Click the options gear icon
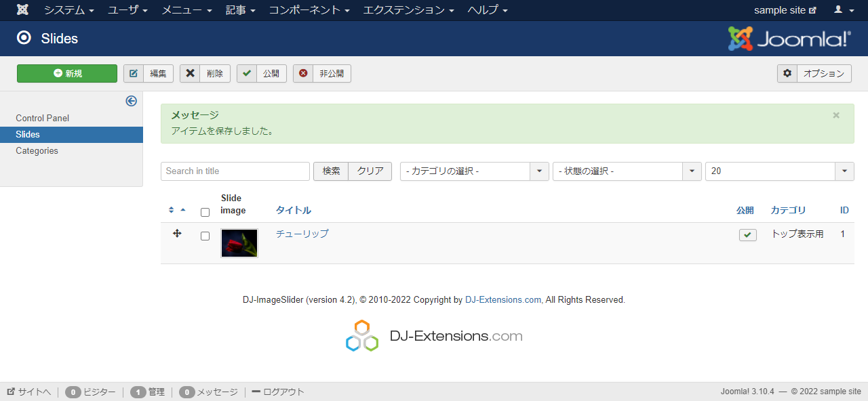 coord(787,73)
